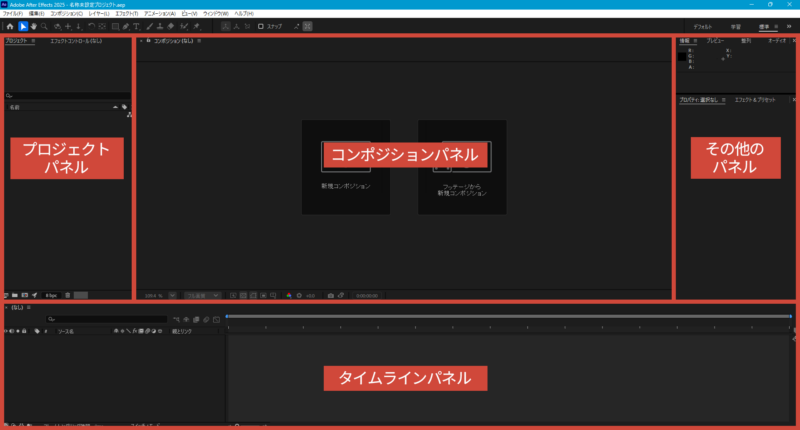Screen dimensions: 800x430
Task: Toggle motion blur switch in timeline
Action: coord(206,320)
